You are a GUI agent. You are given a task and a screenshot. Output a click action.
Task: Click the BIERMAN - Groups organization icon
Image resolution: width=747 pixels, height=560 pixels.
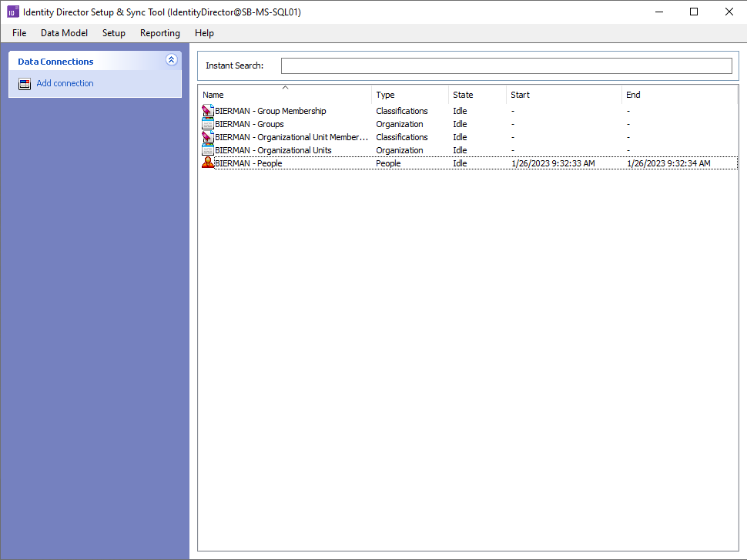tap(208, 124)
